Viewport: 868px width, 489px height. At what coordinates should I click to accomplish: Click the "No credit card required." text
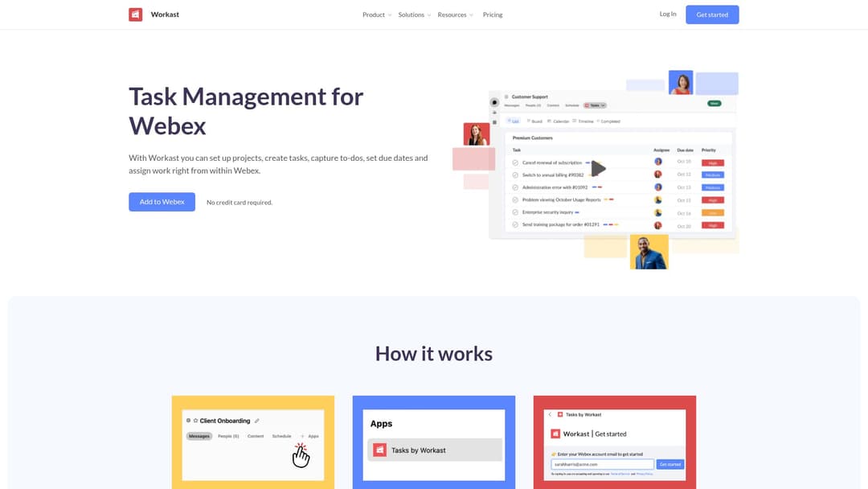pyautogui.click(x=240, y=202)
